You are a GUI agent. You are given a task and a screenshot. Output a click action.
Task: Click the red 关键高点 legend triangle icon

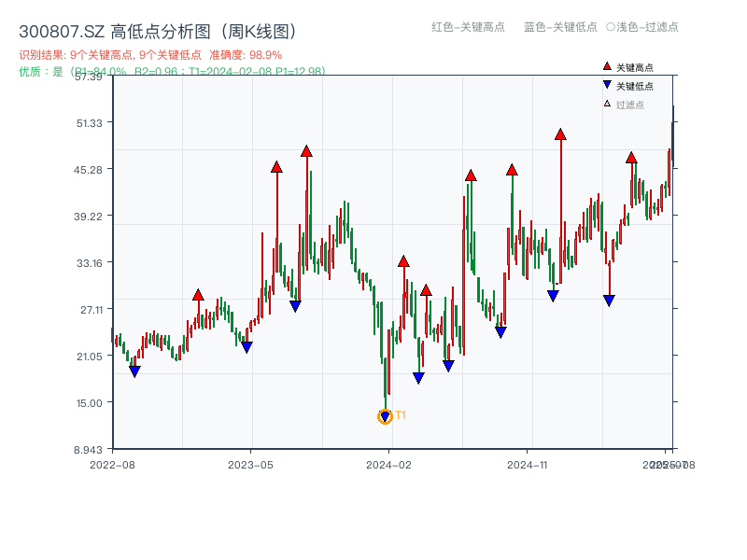(607, 66)
